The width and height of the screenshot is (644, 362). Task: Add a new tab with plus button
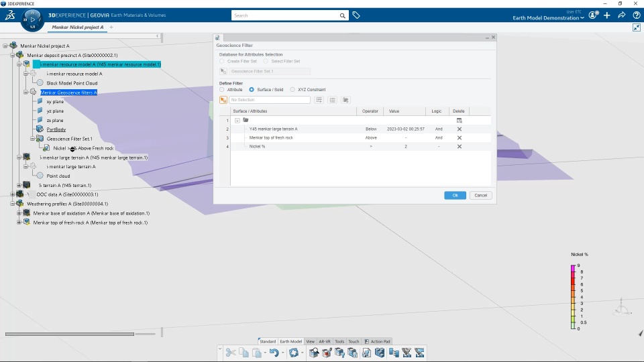pos(111,27)
